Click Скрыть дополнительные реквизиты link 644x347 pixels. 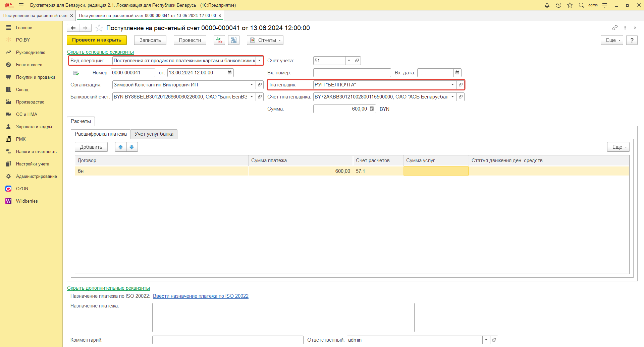click(x=108, y=288)
